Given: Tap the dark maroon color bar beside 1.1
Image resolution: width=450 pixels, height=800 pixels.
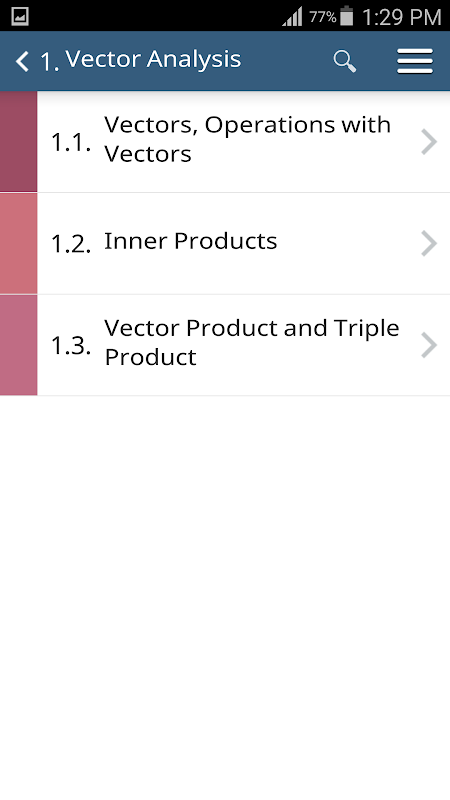Looking at the screenshot, I should (18, 142).
